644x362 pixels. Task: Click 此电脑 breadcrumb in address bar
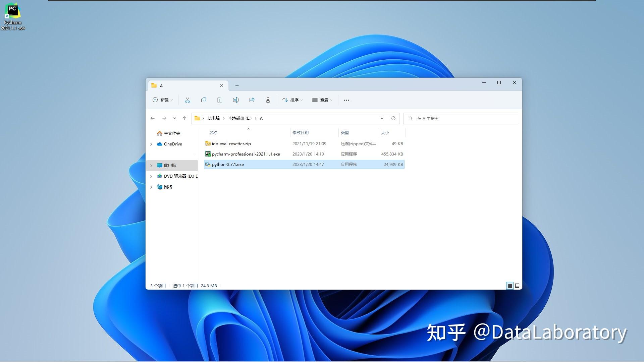click(x=214, y=118)
